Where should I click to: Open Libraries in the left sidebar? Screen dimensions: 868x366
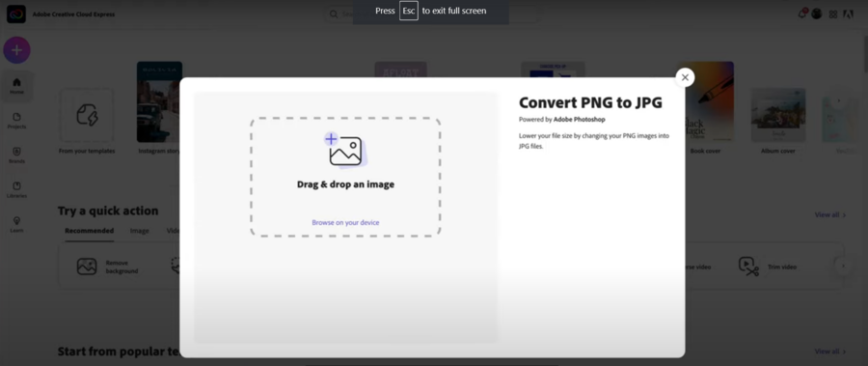point(16,189)
